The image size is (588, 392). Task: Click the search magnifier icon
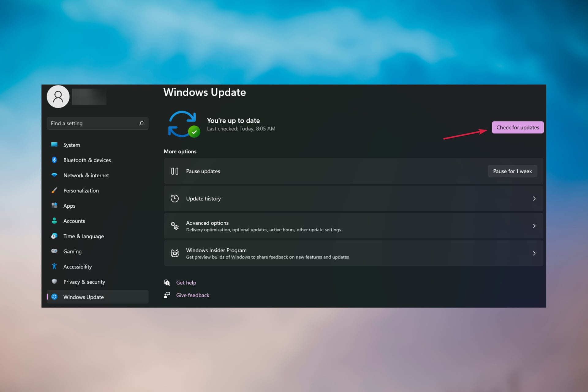tap(141, 123)
